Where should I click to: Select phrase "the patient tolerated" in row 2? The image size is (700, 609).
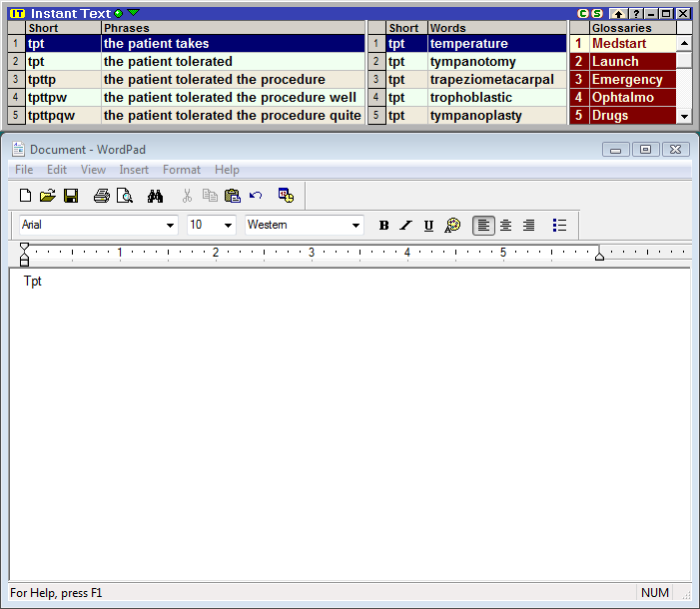click(233, 61)
